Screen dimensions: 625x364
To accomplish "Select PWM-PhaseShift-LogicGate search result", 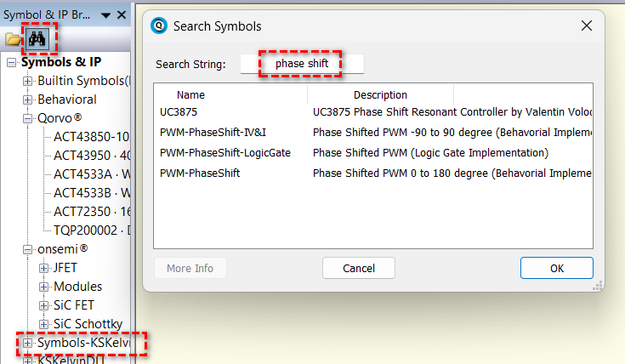I will [x=224, y=153].
